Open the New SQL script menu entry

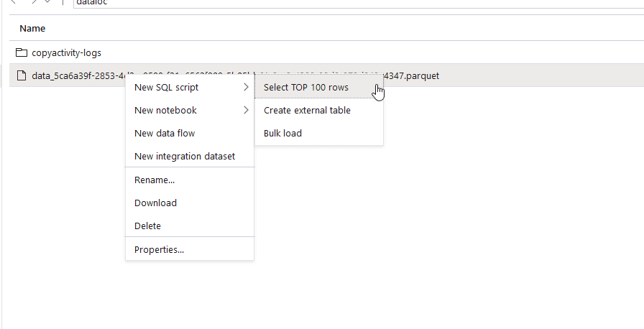(167, 88)
